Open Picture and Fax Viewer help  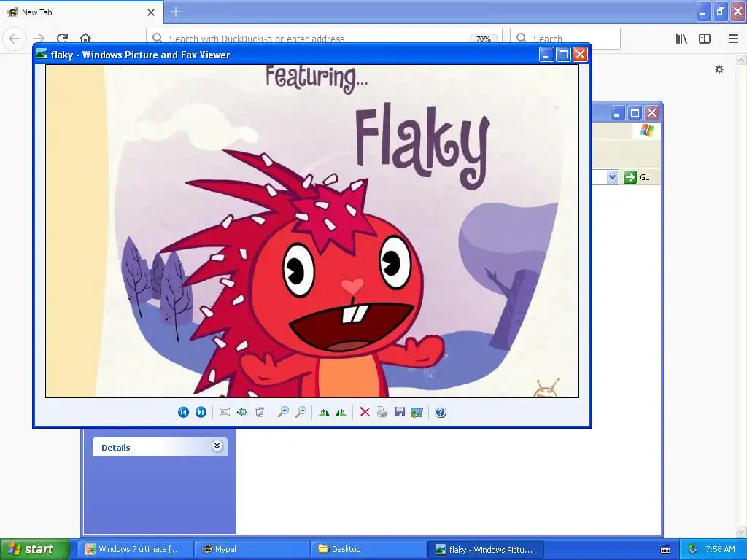441,413
